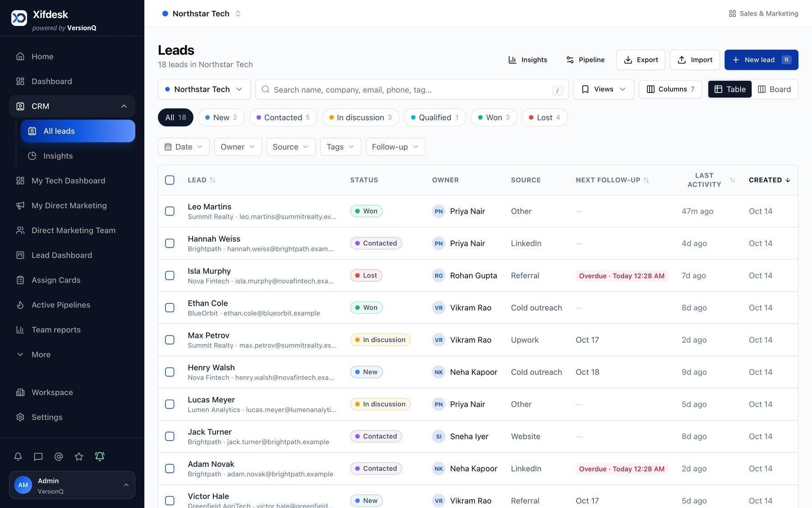The width and height of the screenshot is (812, 508).
Task: Filter by Won status tab
Action: coord(494,117)
